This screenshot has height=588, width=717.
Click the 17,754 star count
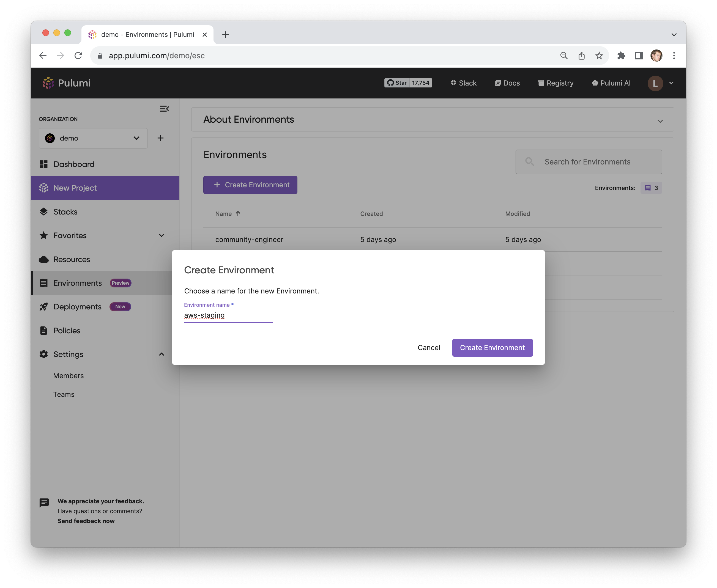coord(420,83)
